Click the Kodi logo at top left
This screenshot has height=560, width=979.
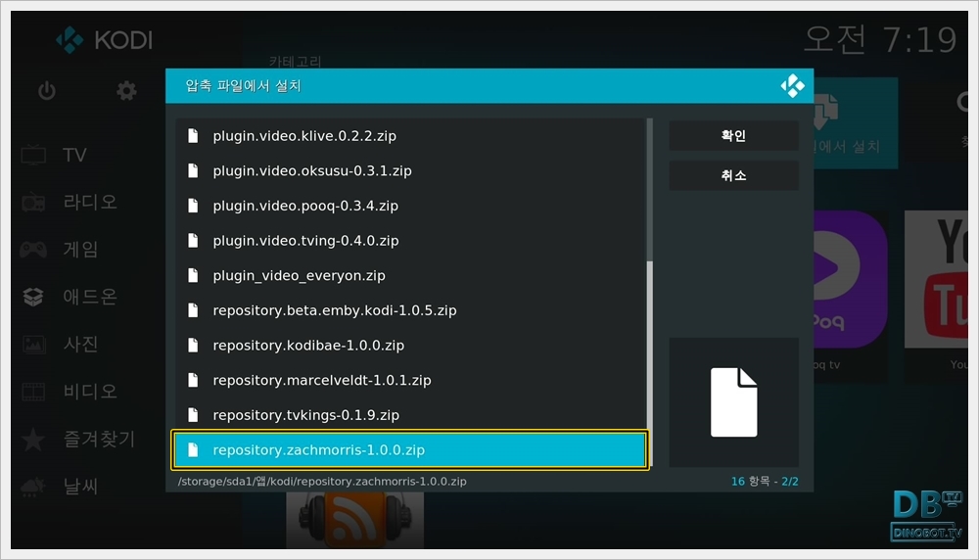click(x=70, y=40)
